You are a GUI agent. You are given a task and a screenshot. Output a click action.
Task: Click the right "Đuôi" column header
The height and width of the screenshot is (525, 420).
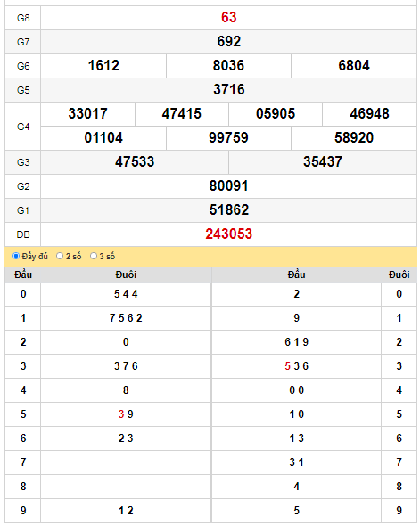tap(399, 275)
